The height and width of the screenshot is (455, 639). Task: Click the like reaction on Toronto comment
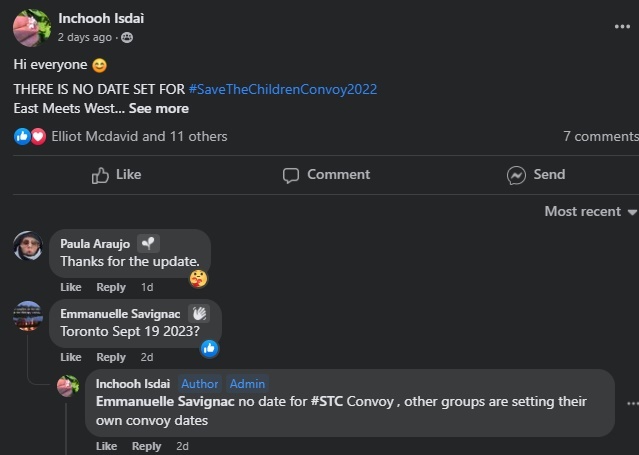click(x=210, y=348)
